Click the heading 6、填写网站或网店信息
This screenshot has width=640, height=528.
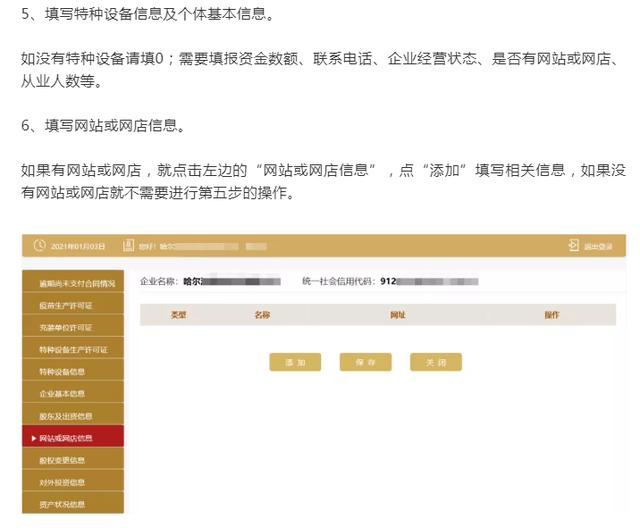(x=103, y=125)
